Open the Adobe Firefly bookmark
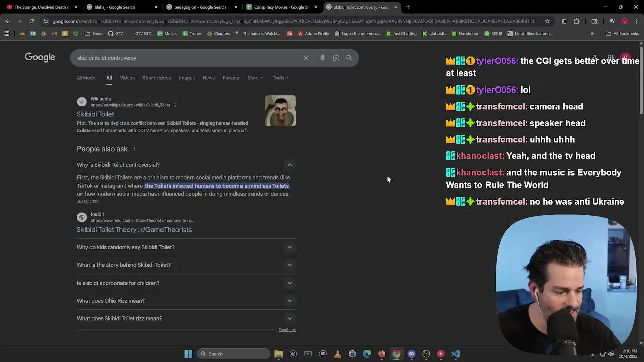 313,34
